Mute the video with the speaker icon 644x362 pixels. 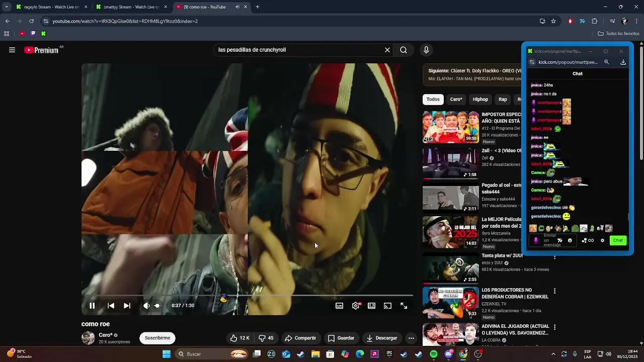tap(146, 306)
